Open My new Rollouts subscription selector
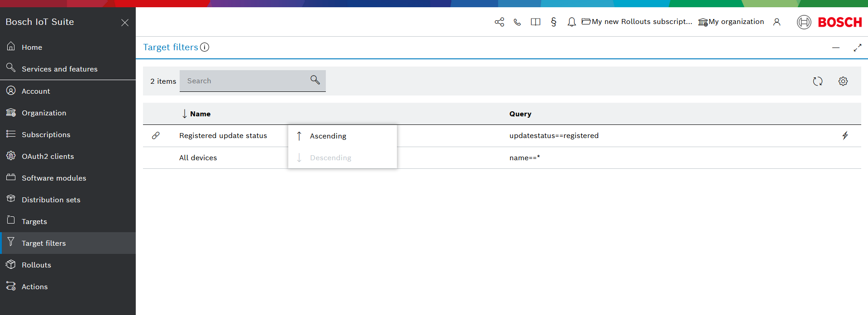Image resolution: width=868 pixels, height=315 pixels. (637, 22)
